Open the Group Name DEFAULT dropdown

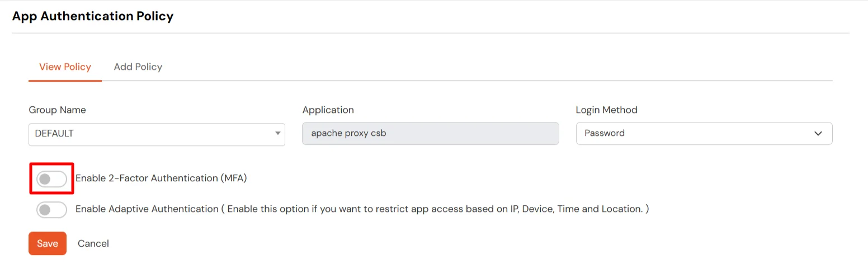[157, 134]
